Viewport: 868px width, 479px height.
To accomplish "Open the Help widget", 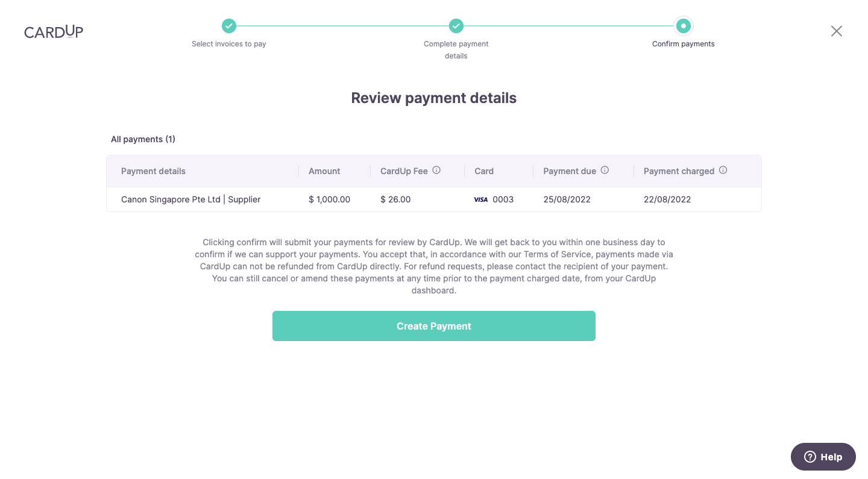I will (823, 457).
